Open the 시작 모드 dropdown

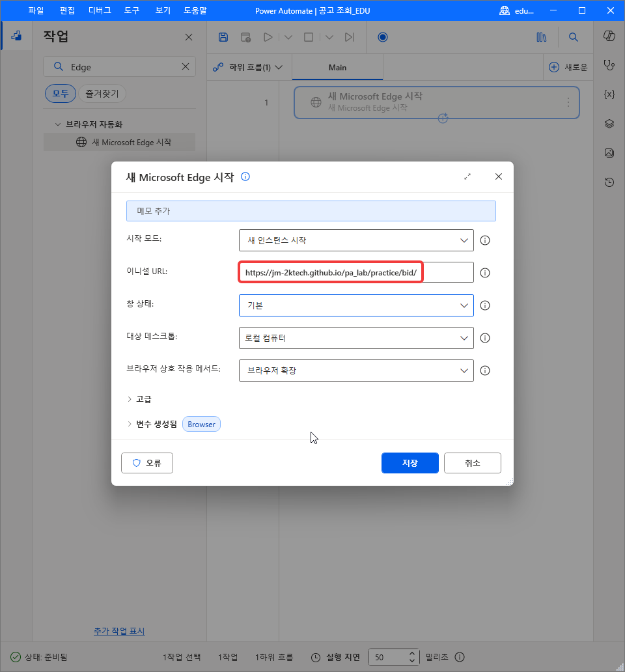click(x=356, y=240)
